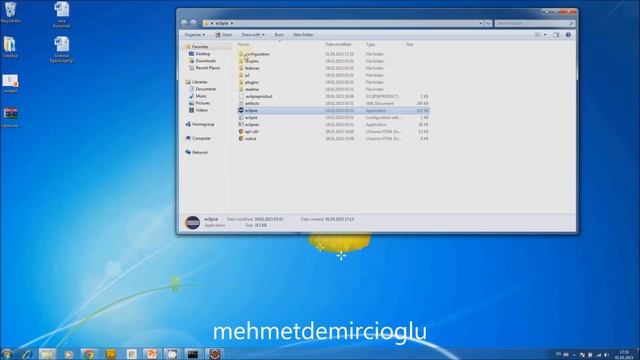
Task: Click the Open toolbar button
Action: 224,35
